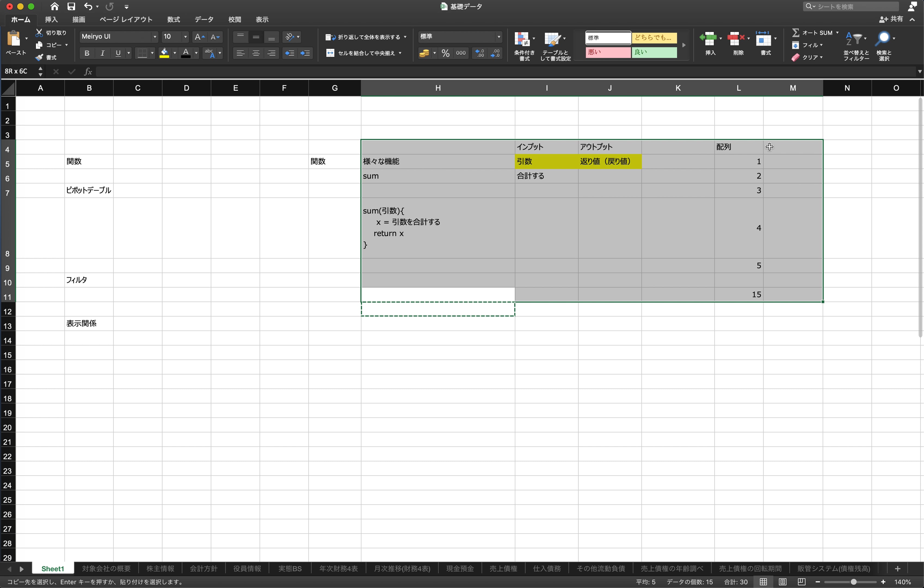This screenshot has width=924, height=588.
Task: Click the 共有 share button
Action: (891, 19)
